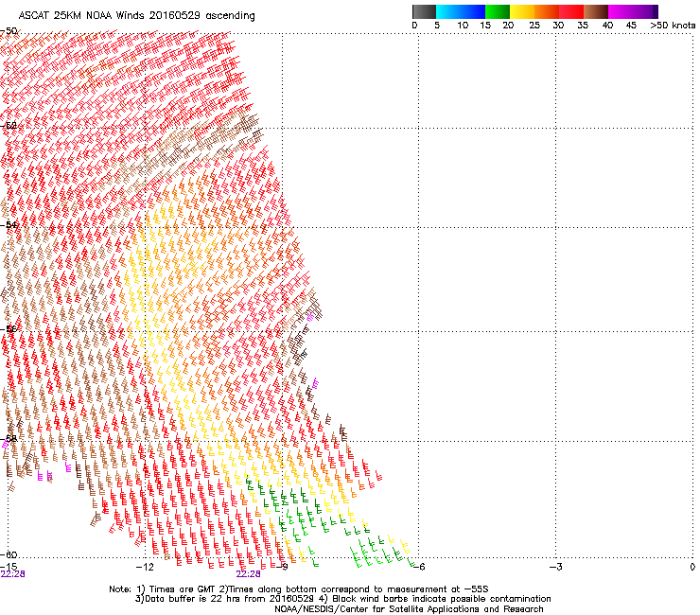Click the legend number '25'
The image size is (700, 615).
[x=534, y=26]
